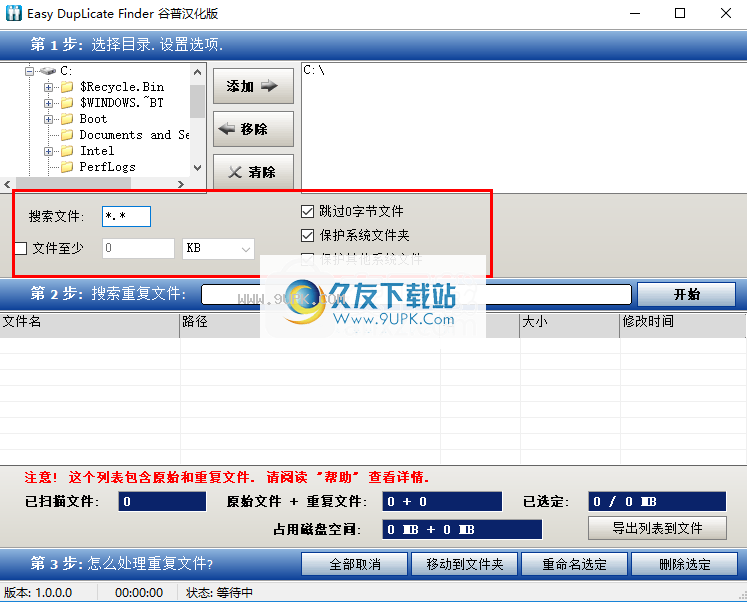
Task: Expand the Intel folder node
Action: pyautogui.click(x=48, y=151)
